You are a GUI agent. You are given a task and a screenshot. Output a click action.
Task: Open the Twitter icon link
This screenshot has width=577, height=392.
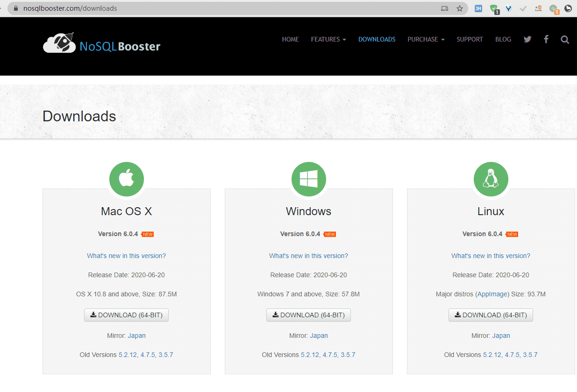(x=527, y=39)
